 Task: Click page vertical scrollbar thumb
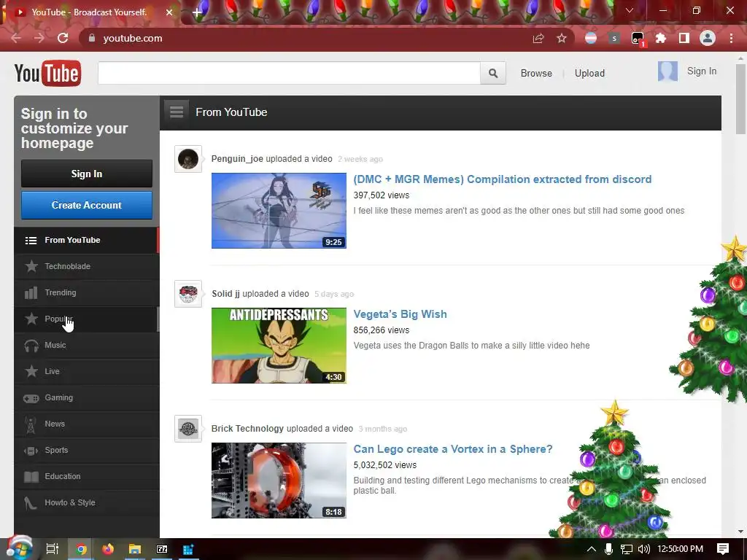(x=741, y=99)
